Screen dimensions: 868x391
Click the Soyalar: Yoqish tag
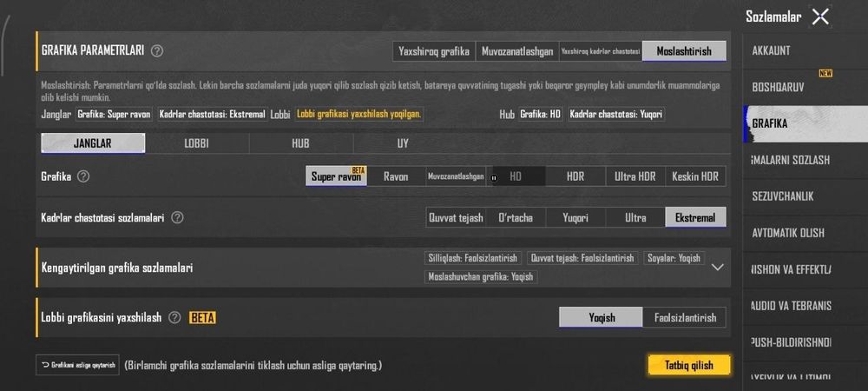(674, 258)
